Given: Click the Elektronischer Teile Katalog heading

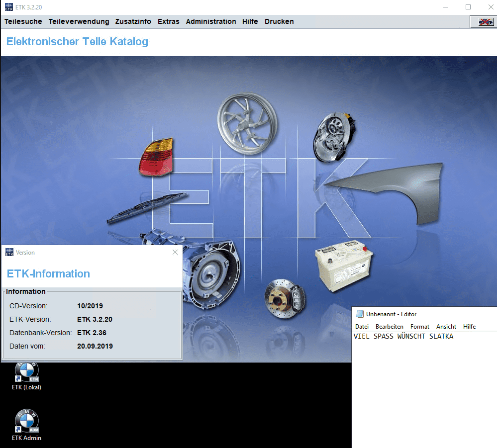Looking at the screenshot, I should click(77, 41).
